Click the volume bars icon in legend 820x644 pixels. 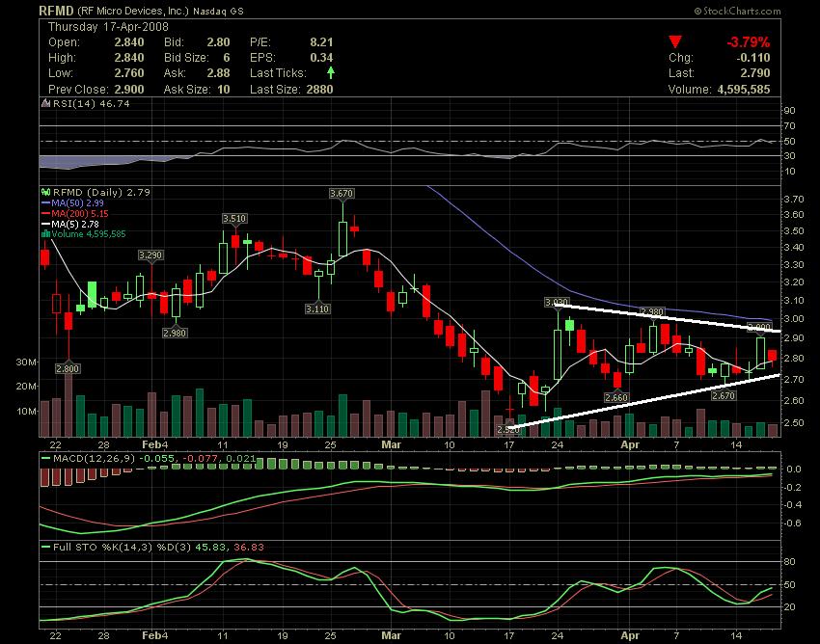[45, 234]
